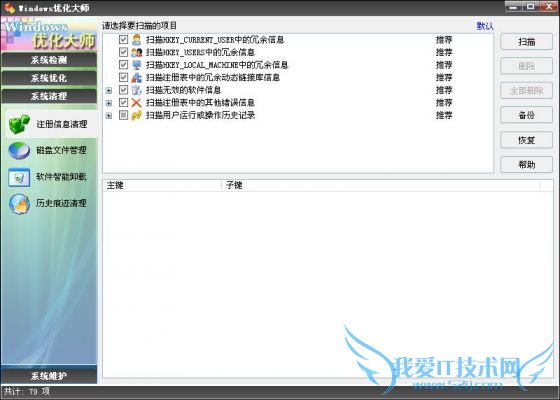Click the 共计 79 项 status text
Viewport: 560px width, 400px height.
pos(27,391)
